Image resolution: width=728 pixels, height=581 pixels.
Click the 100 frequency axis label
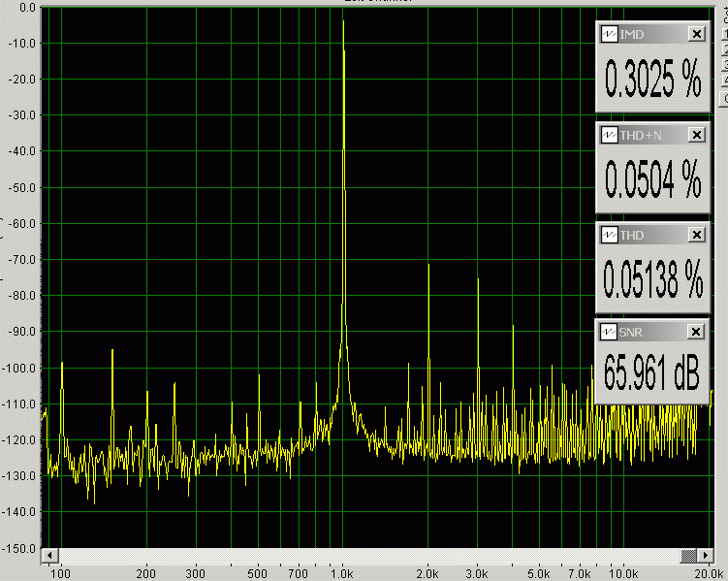point(60,573)
